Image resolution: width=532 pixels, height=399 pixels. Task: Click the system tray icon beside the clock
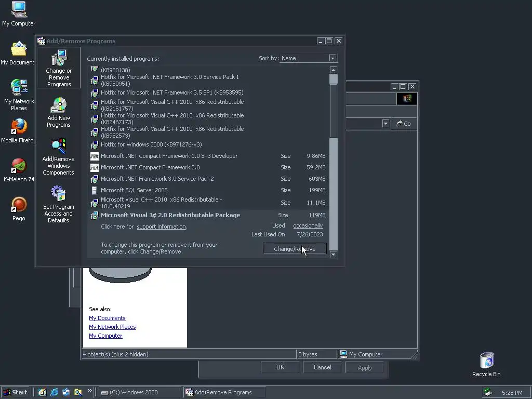tap(488, 392)
